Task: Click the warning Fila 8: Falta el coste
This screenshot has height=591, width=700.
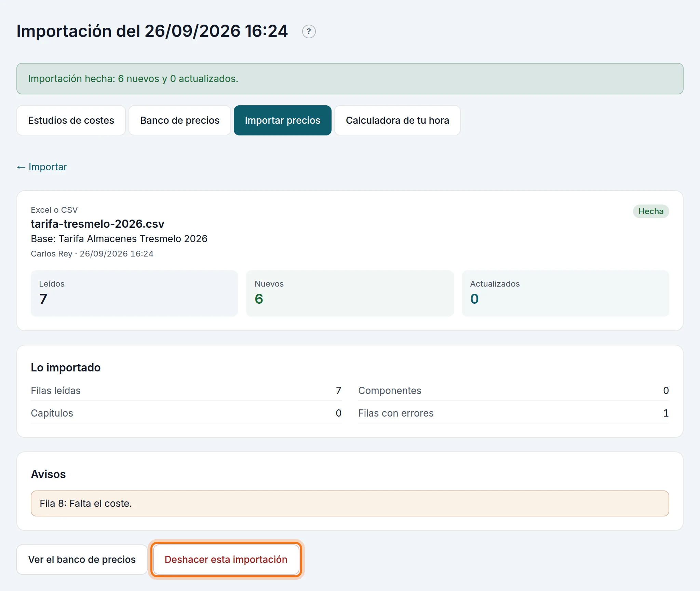Action: pos(350,503)
